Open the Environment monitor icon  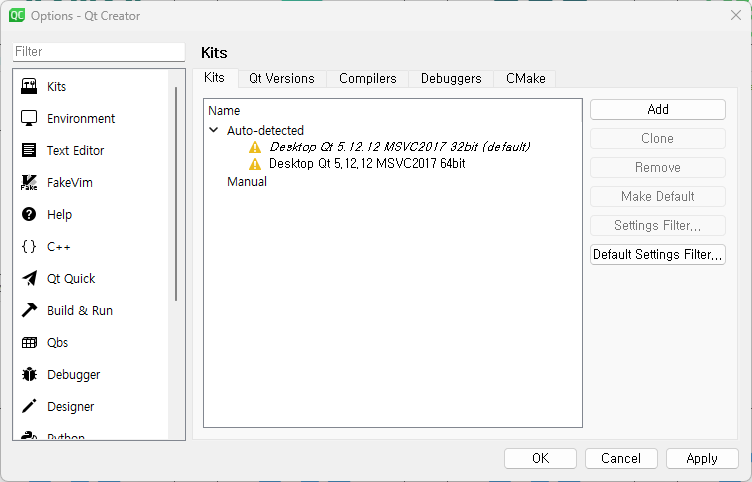pos(29,118)
